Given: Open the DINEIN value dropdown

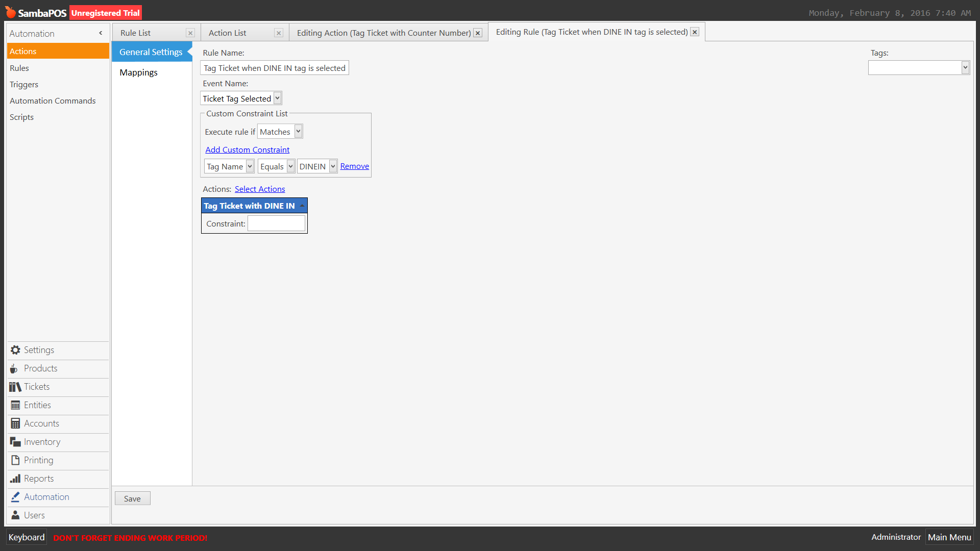Looking at the screenshot, I should pos(333,166).
